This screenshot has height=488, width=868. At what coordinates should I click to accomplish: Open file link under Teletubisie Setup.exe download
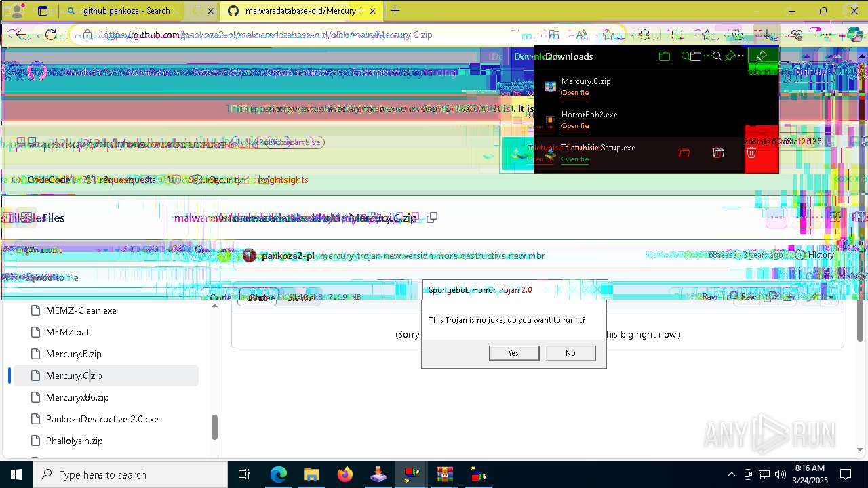coord(574,159)
